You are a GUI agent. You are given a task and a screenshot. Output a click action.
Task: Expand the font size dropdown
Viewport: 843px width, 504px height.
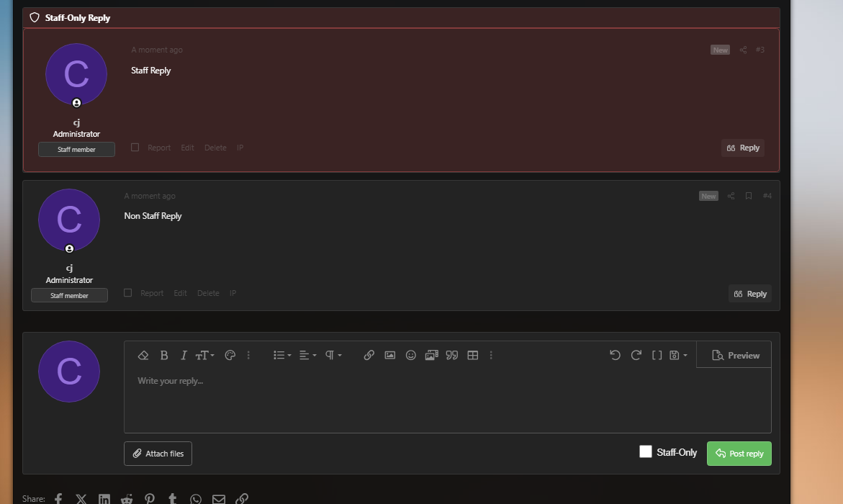click(204, 355)
